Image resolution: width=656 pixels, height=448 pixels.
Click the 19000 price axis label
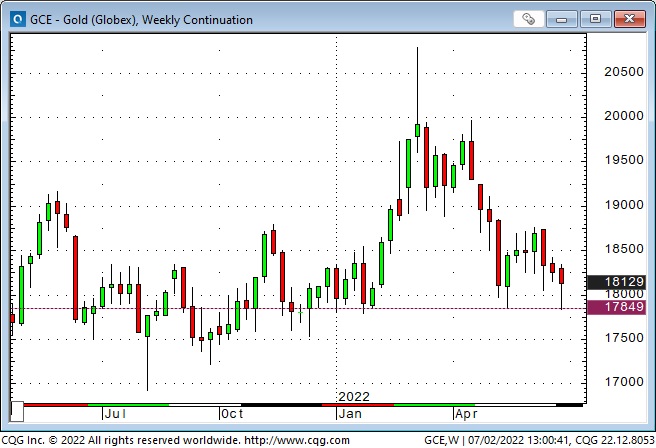click(x=623, y=205)
